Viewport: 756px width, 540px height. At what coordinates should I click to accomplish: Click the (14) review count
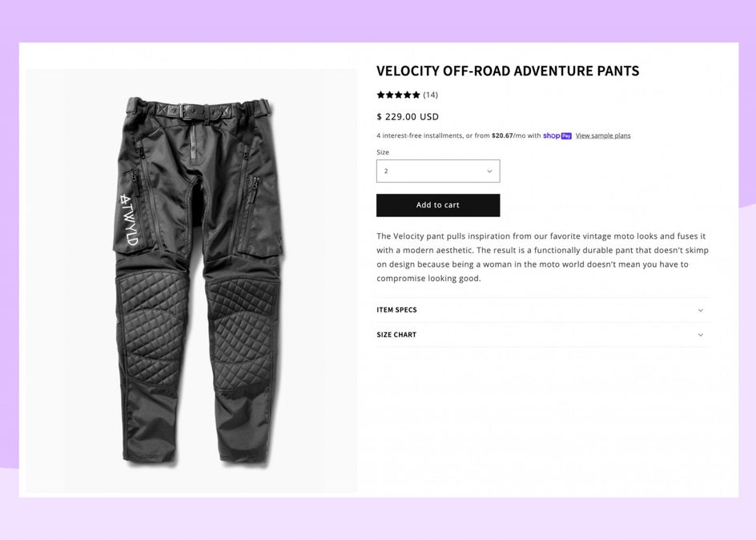[x=431, y=95]
